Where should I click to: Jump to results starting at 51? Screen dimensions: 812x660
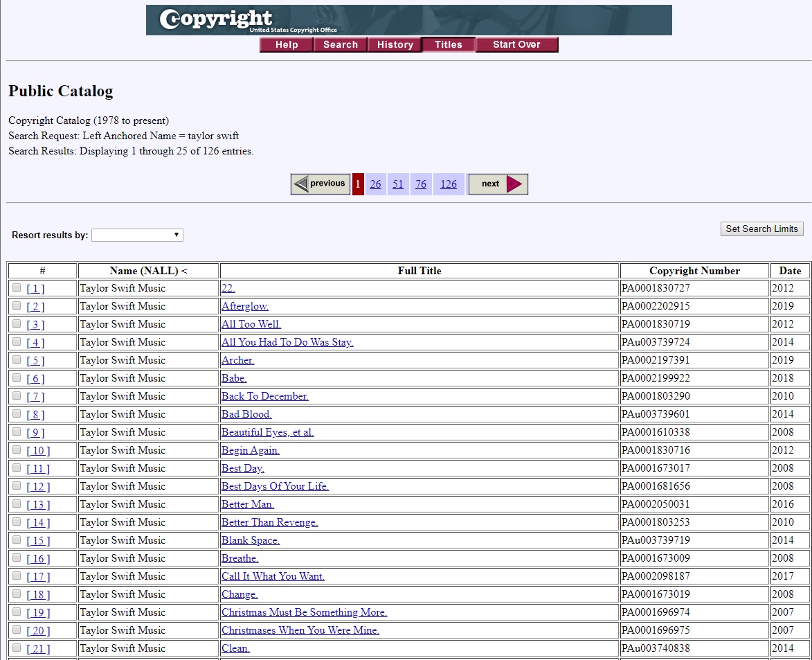[398, 184]
